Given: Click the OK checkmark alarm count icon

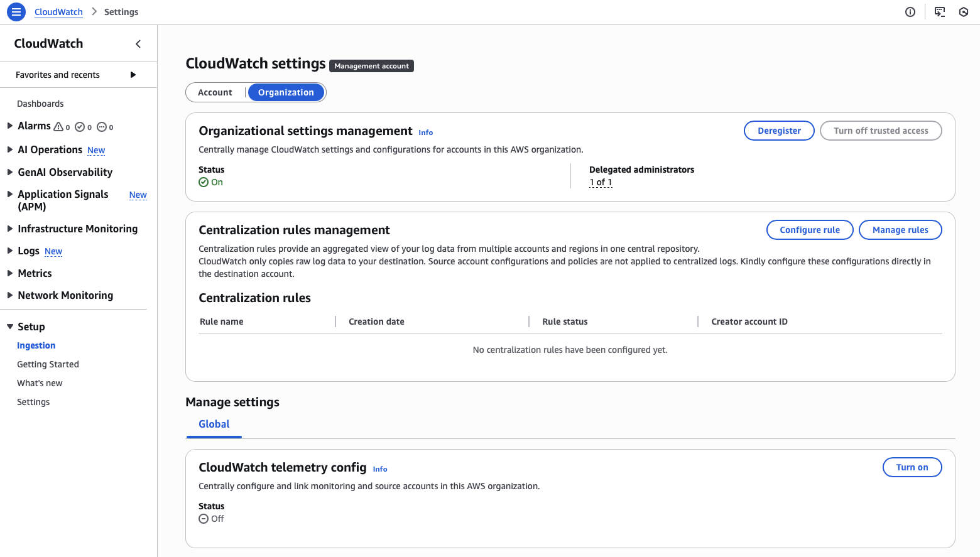Looking at the screenshot, I should coord(80,127).
